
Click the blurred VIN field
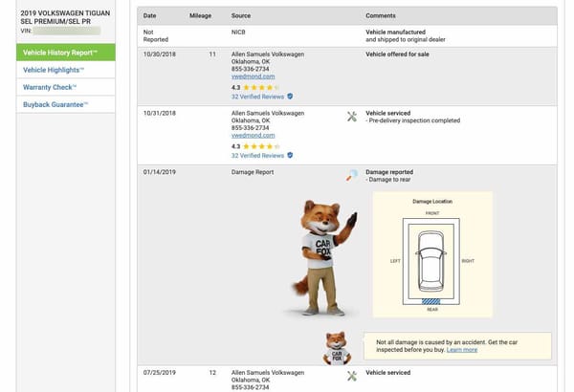pyautogui.click(x=67, y=31)
